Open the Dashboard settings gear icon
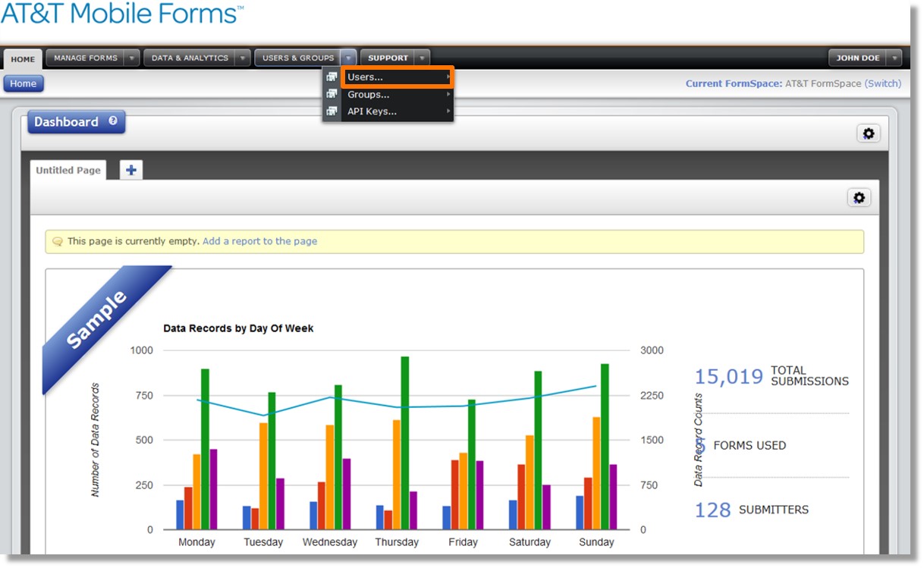Screen dimensions: 924x568 click(869, 133)
